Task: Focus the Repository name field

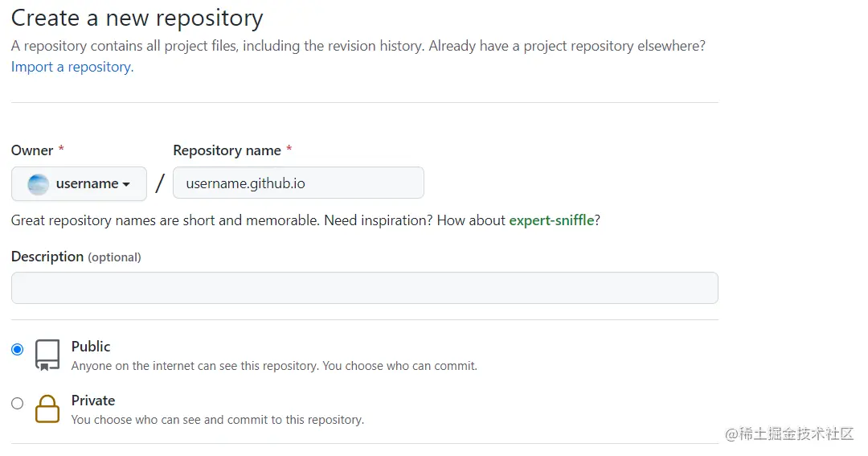Action: pos(298,183)
